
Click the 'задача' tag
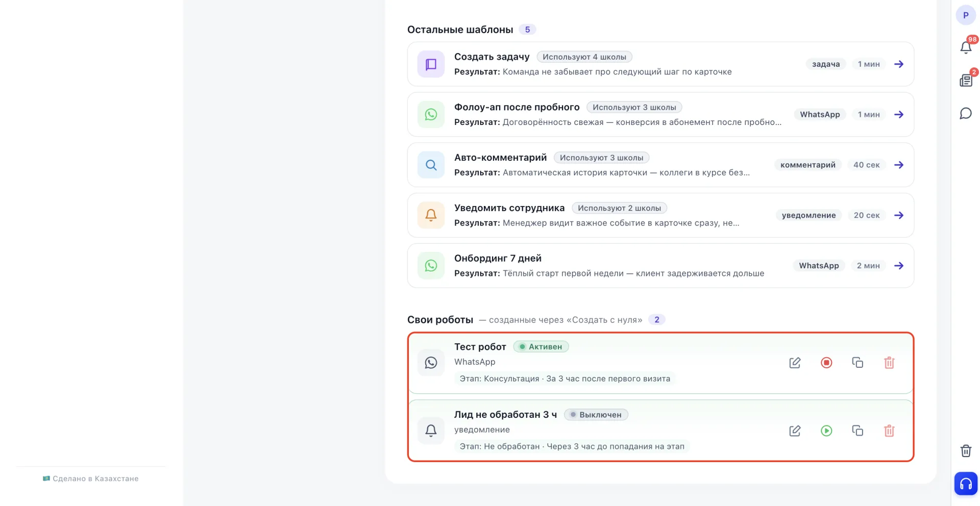(x=826, y=64)
